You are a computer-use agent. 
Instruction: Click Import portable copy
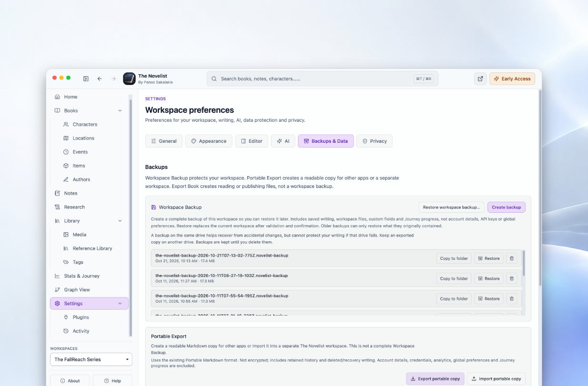[x=496, y=379]
